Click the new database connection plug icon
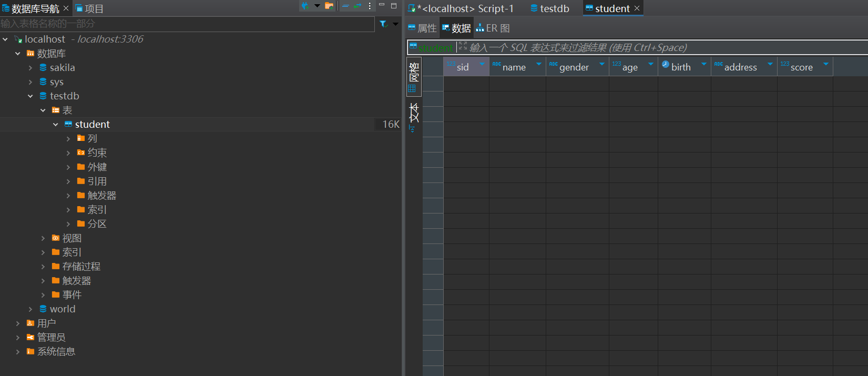 pos(305,6)
